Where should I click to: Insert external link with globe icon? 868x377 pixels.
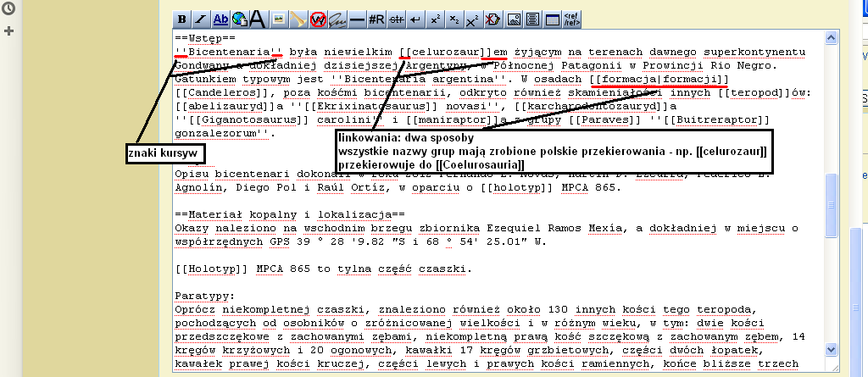(x=239, y=19)
